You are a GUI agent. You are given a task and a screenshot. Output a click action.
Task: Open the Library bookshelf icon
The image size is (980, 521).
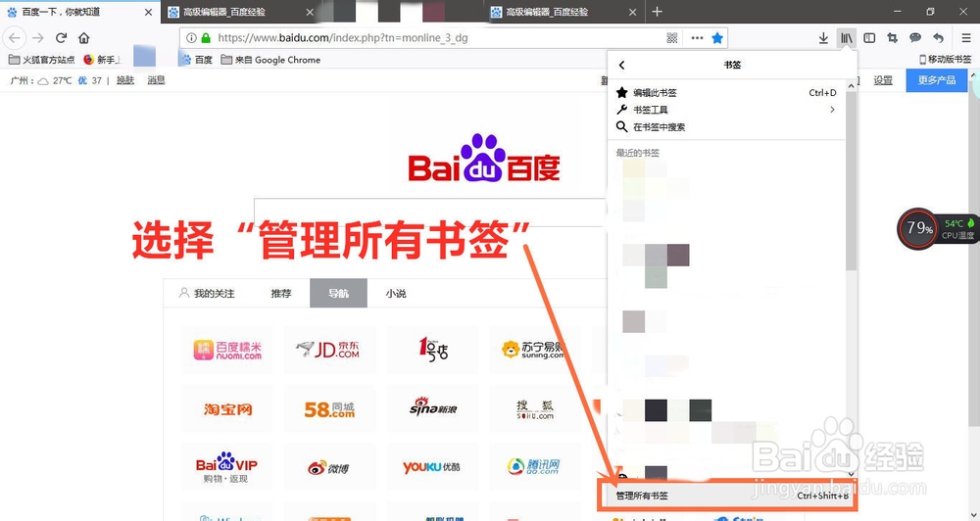847,38
